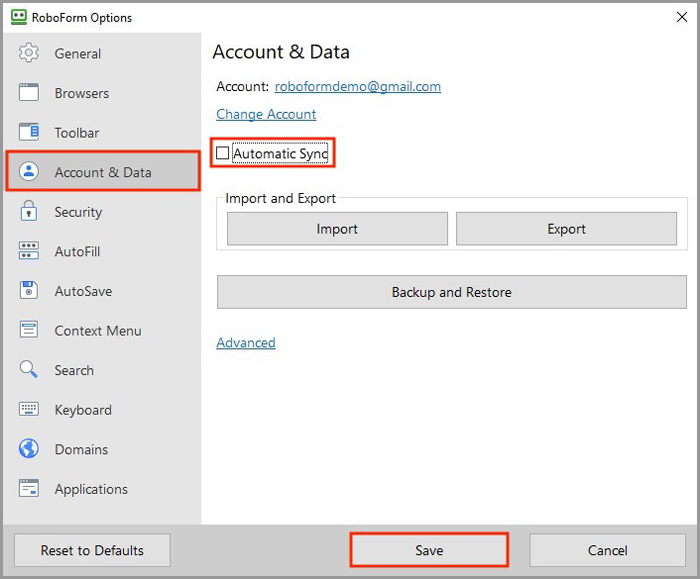This screenshot has width=700, height=579.
Task: Open the Toolbar settings section
Action: pos(102,133)
